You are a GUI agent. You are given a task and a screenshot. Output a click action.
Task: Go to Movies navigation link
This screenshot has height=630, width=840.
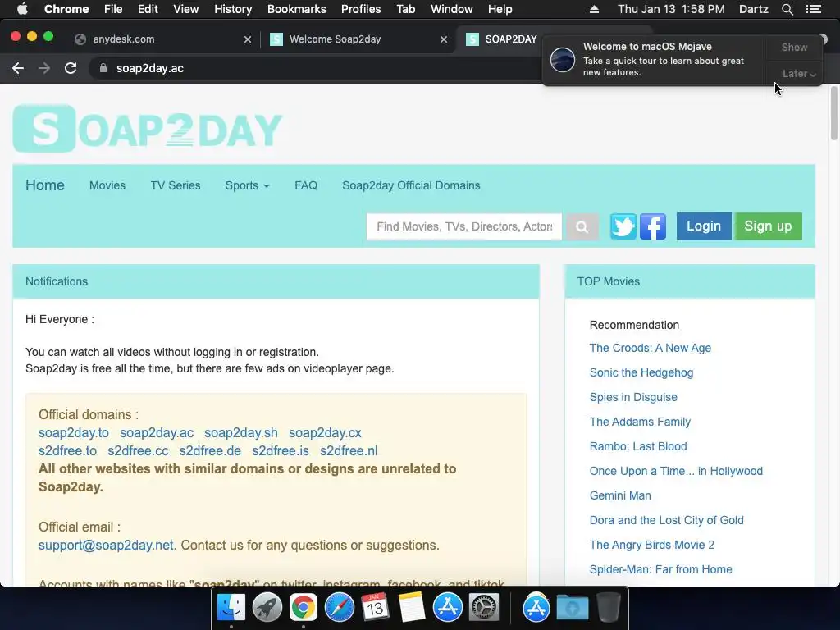click(x=107, y=185)
